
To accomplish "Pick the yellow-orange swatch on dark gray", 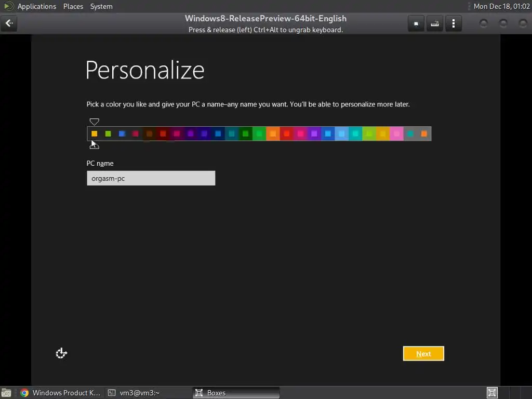I will (95, 134).
